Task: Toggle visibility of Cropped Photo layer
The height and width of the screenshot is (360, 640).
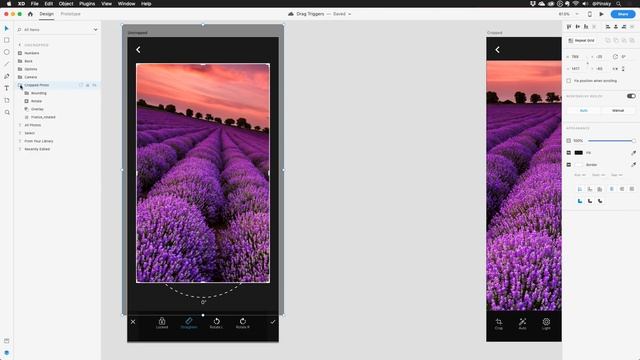Action: pos(94,85)
